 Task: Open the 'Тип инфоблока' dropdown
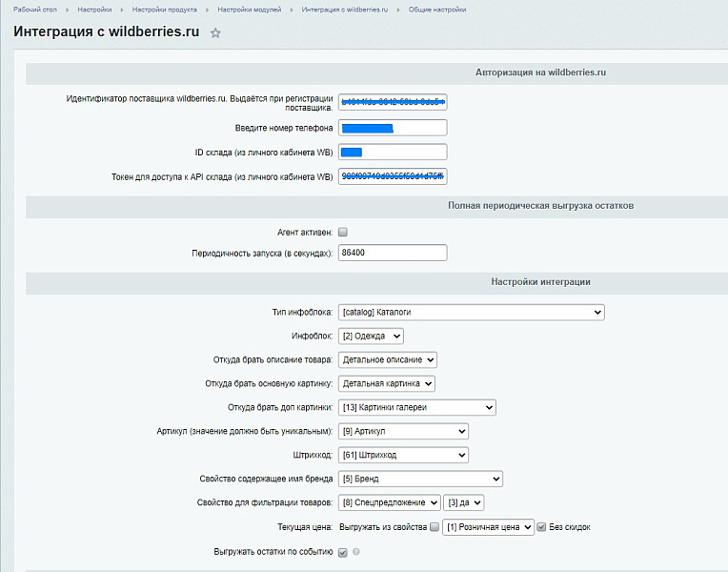pos(471,312)
